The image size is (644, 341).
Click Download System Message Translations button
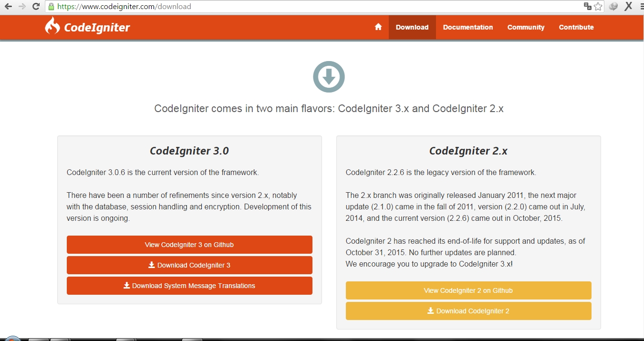189,286
